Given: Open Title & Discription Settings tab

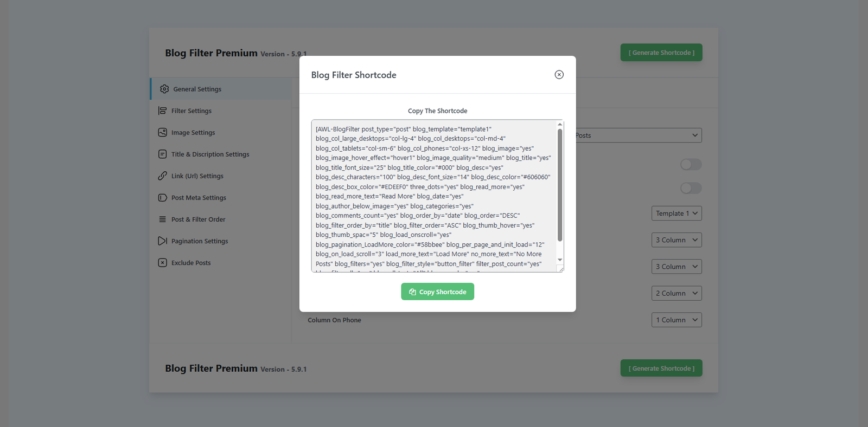Looking at the screenshot, I should click(210, 154).
